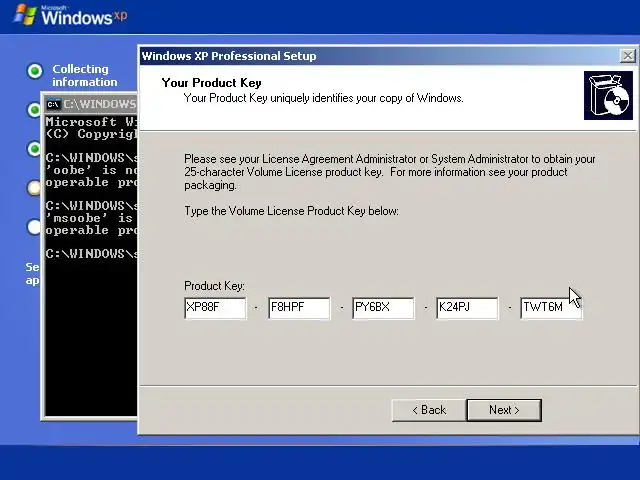This screenshot has width=640, height=480.
Task: Close the Windows XP Professional Setup dialog
Action: [x=628, y=56]
